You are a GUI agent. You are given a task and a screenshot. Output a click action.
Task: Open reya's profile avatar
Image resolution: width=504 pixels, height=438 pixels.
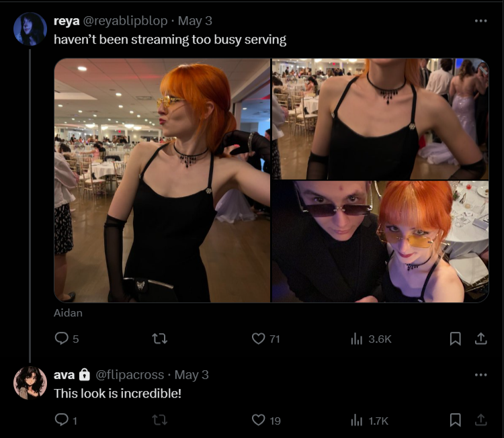coord(30,29)
